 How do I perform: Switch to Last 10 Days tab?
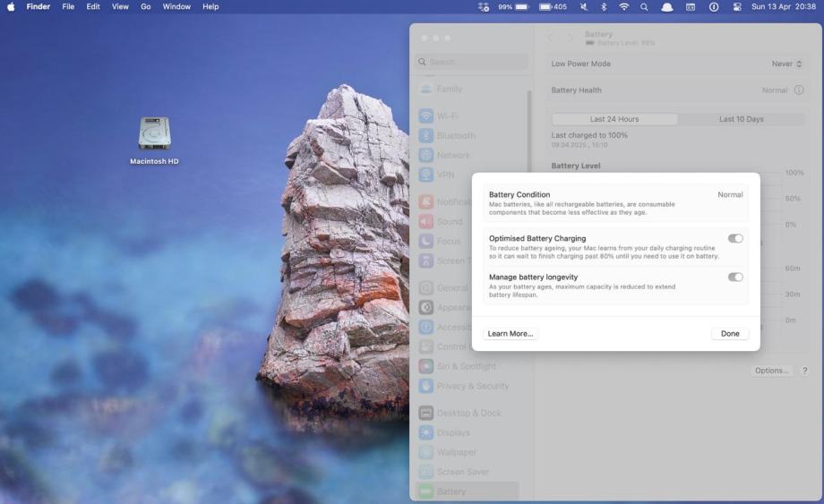point(741,119)
